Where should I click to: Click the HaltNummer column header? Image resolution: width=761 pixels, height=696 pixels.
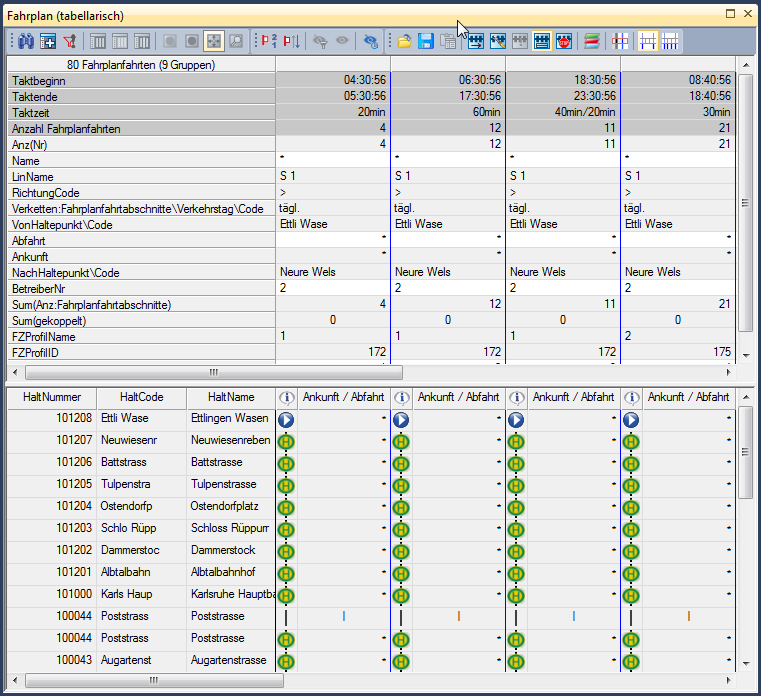[x=51, y=397]
